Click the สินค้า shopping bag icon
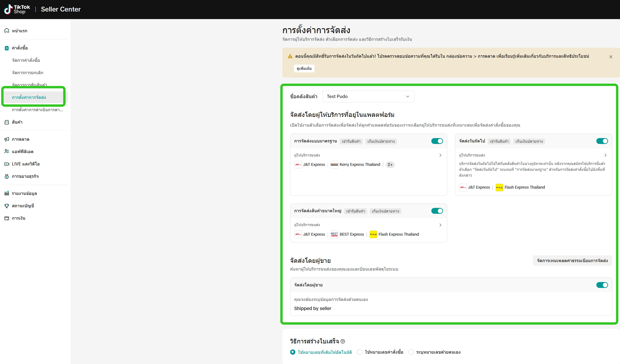The image size is (620, 364). 7,122
